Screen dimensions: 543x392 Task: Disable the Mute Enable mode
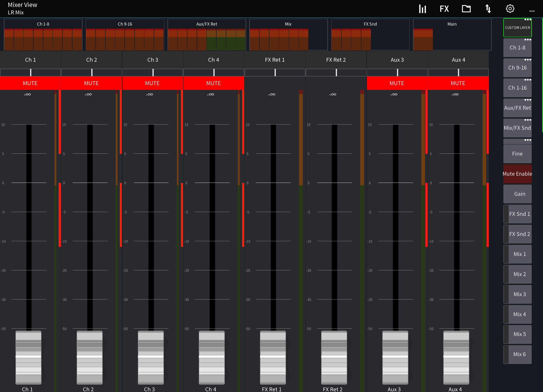click(517, 174)
